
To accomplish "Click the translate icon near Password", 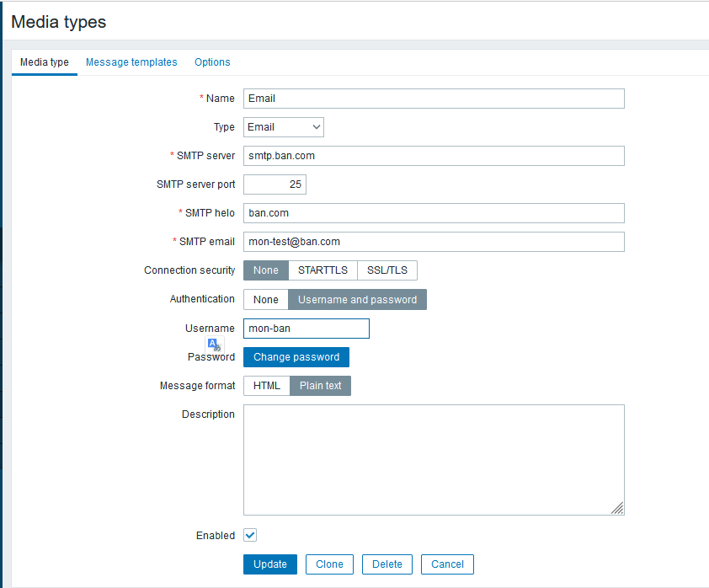I will pyautogui.click(x=215, y=345).
